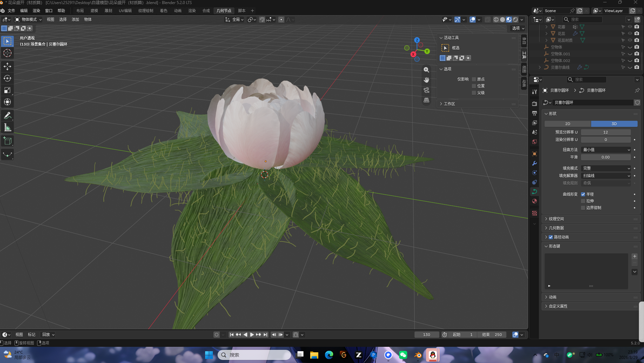The width and height of the screenshot is (644, 363).
Task: Enable the 原点 checkbox under 仅影响
Action: (x=474, y=79)
